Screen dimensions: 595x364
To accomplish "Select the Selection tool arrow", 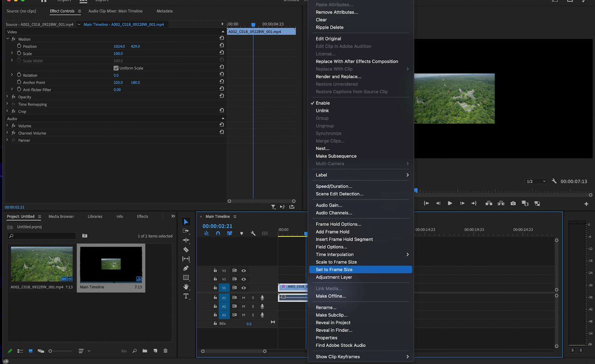I will pyautogui.click(x=186, y=222).
